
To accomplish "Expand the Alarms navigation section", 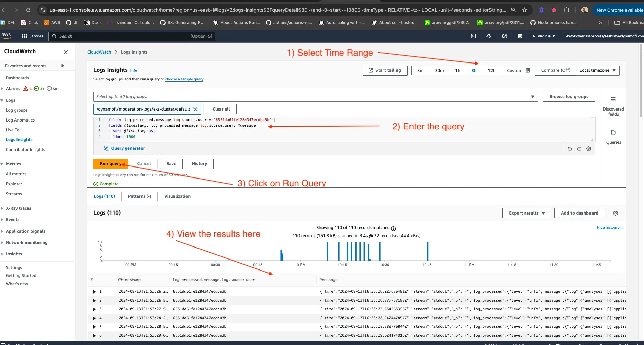I will (2, 89).
